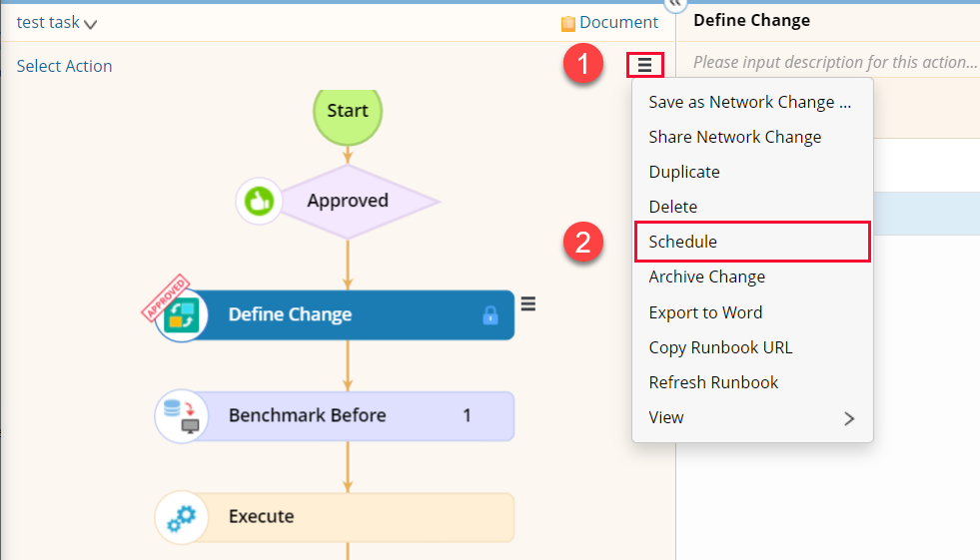Image resolution: width=980 pixels, height=560 pixels.
Task: Open the runbook hamburger menu icon
Action: 644,65
